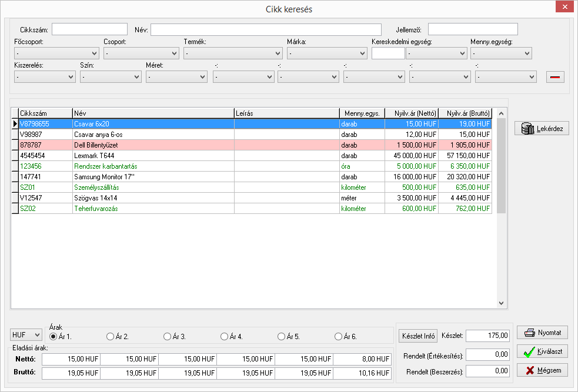Select the Csavar 6x20 row
The image size is (578, 392).
[255, 124]
